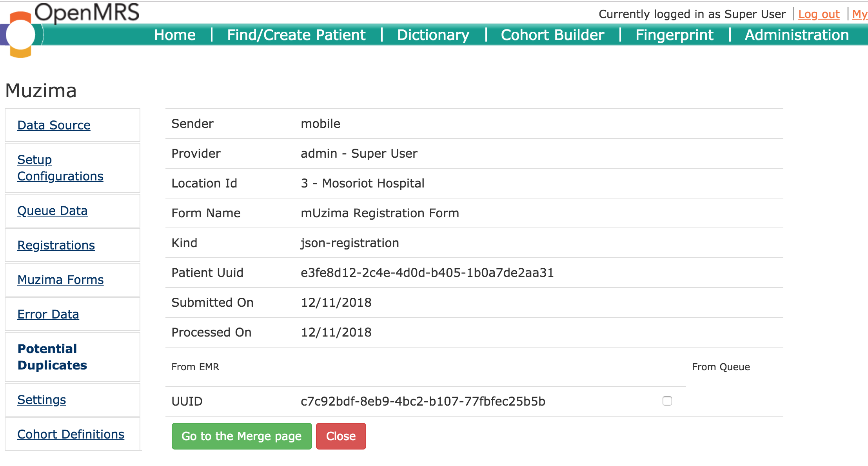Click the red Close button
Viewport: 868px width, 466px height.
tap(341, 436)
